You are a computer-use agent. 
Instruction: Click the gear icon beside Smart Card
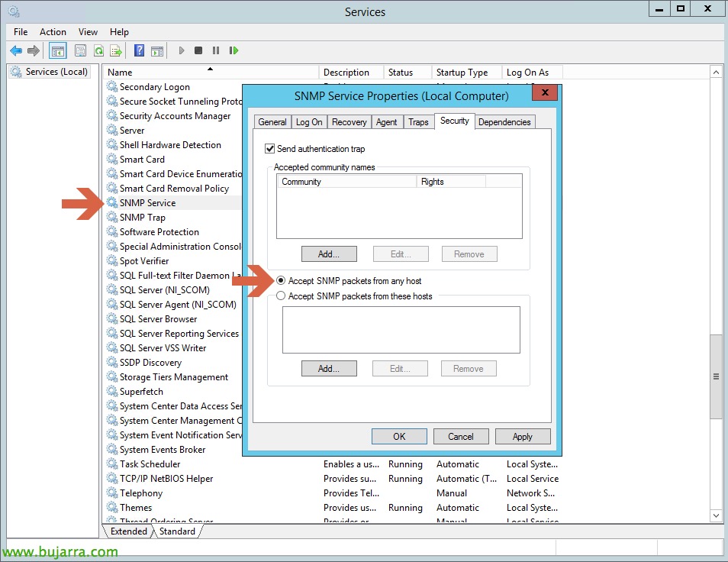click(x=112, y=159)
